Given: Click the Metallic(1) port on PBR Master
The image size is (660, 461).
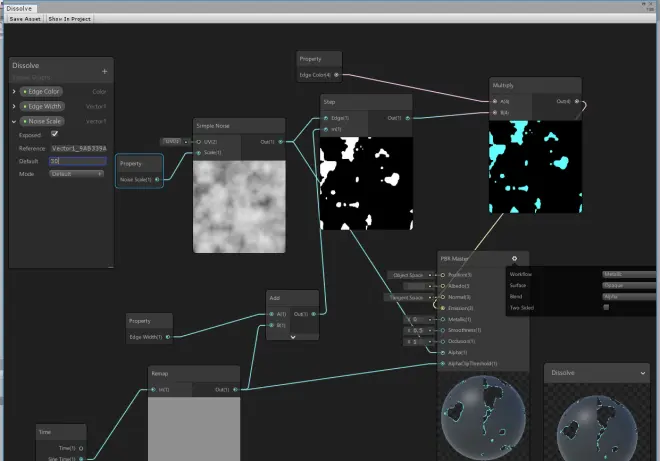Looking at the screenshot, I should coord(443,320).
